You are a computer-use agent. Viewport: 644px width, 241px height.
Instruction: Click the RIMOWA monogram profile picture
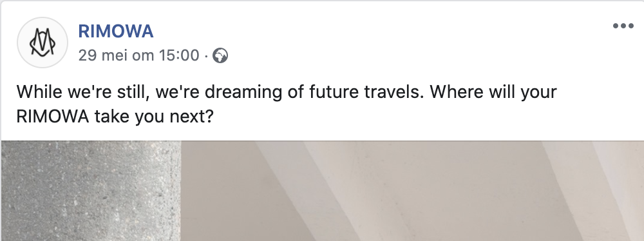[x=43, y=43]
